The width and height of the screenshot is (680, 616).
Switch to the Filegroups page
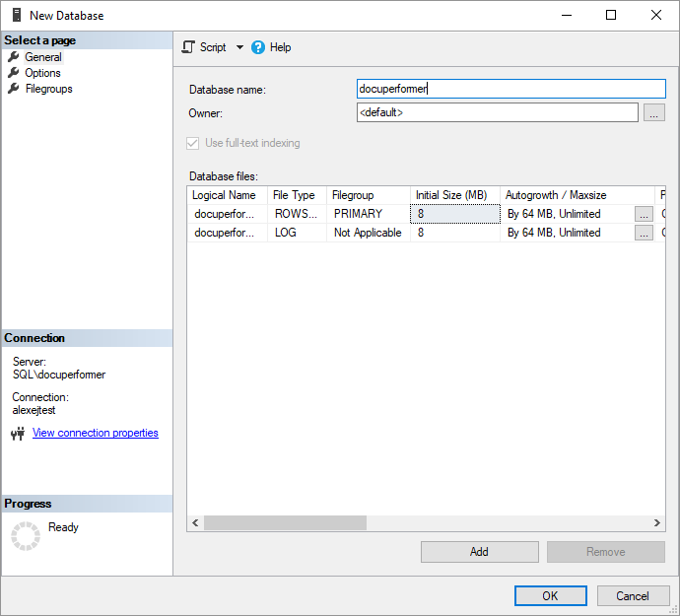tap(48, 89)
